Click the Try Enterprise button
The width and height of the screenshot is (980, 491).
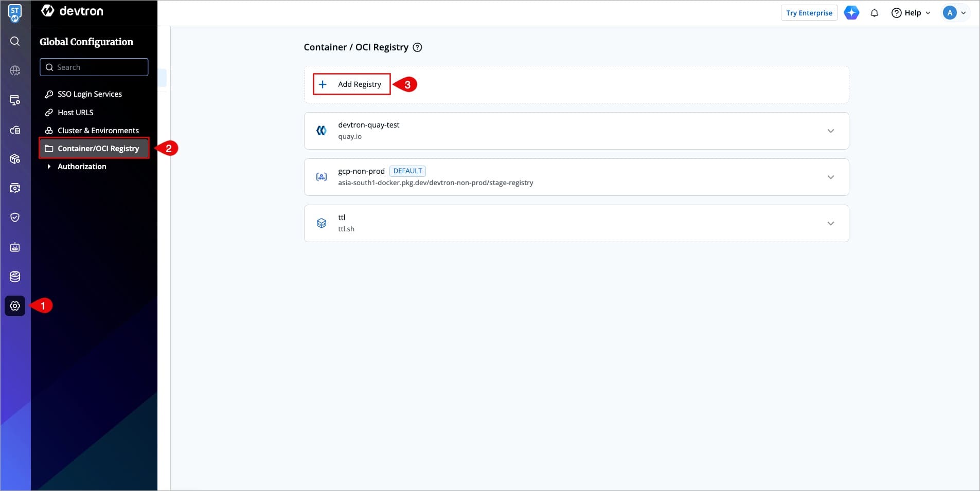(809, 13)
